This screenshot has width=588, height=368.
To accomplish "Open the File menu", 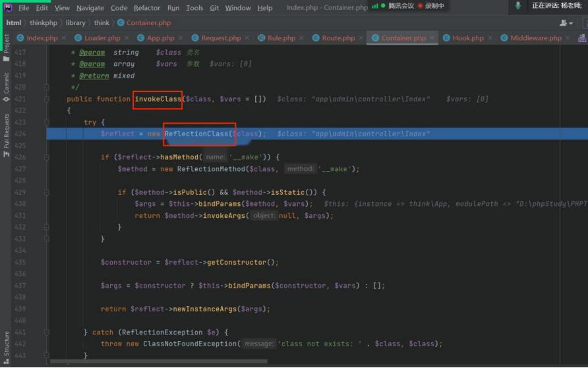I will pos(24,8).
